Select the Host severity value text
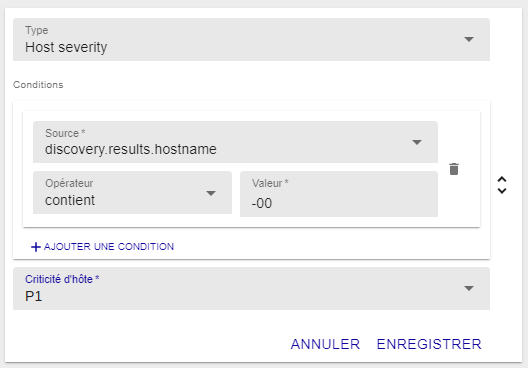The image size is (528, 368). click(66, 47)
